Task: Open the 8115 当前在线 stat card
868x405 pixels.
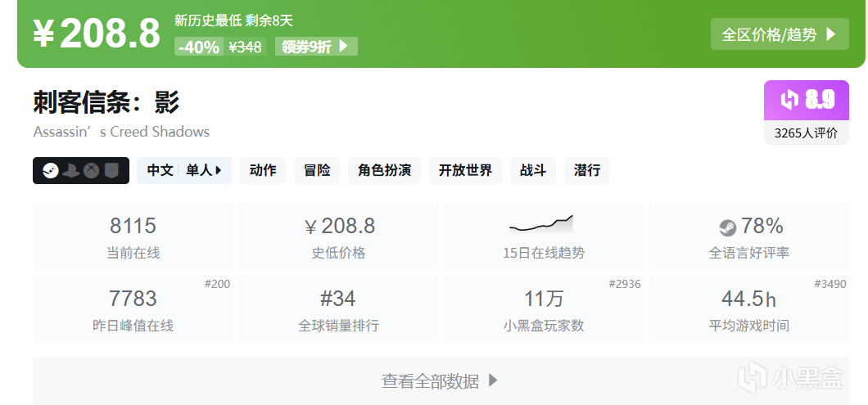Action: click(x=133, y=236)
